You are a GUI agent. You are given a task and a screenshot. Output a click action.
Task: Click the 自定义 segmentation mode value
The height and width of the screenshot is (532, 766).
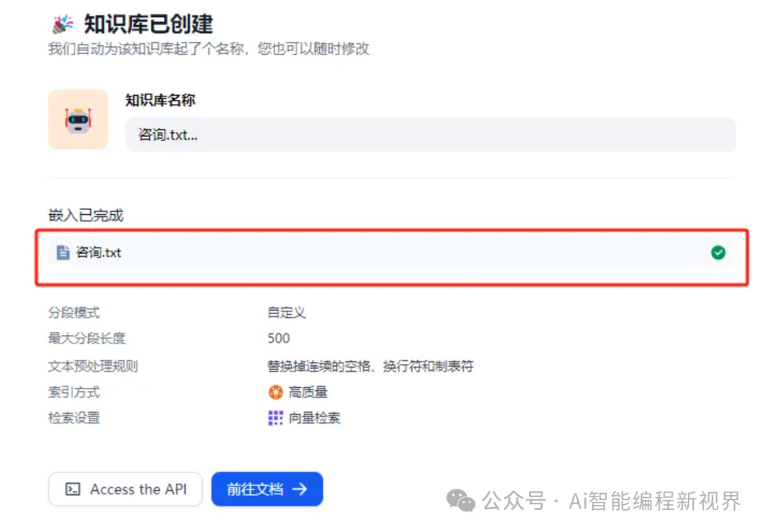coord(287,313)
